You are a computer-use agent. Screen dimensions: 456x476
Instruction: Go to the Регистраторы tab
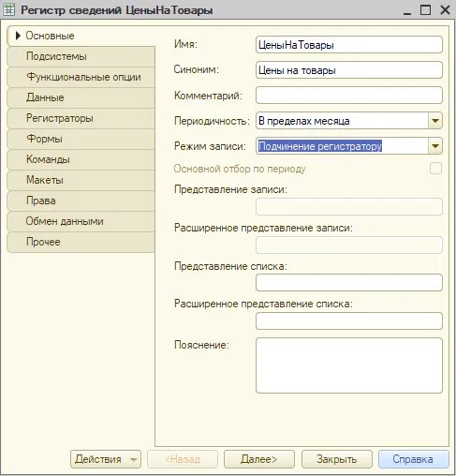click(81, 118)
